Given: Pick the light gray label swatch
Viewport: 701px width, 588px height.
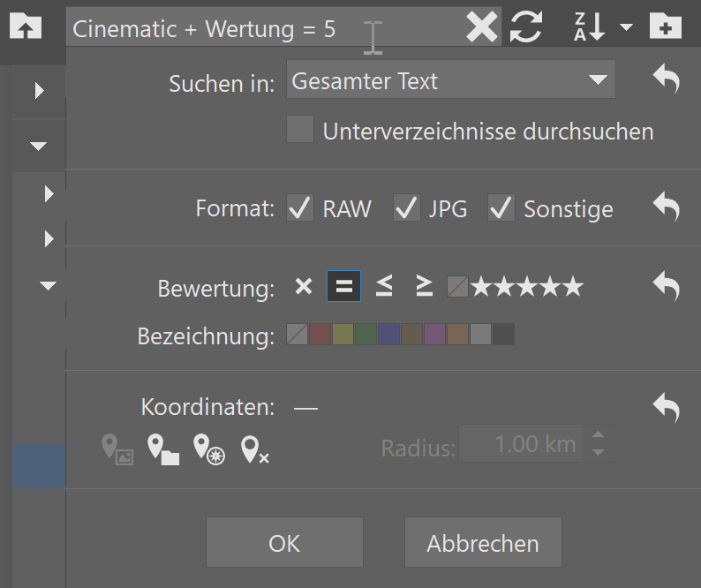Looking at the screenshot, I should tap(480, 335).
